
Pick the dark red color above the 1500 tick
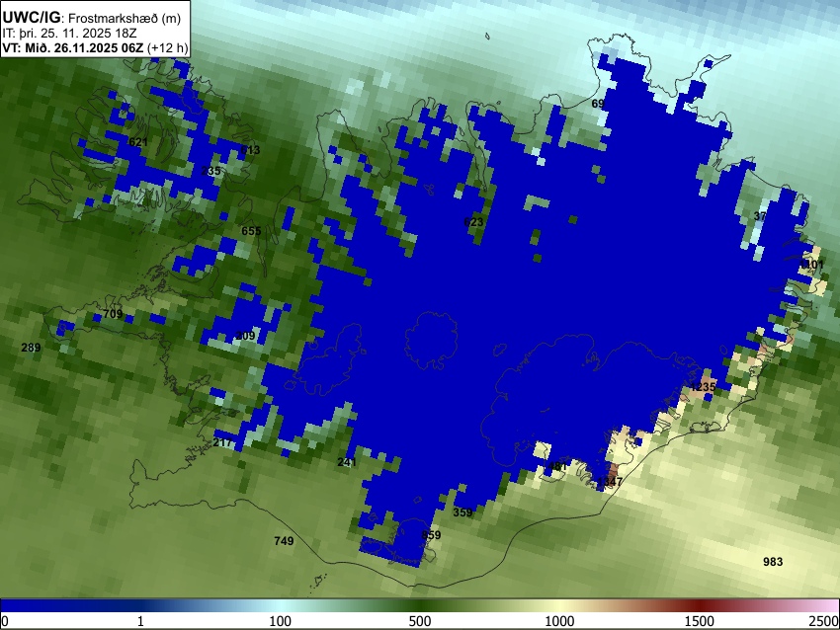[700, 605]
